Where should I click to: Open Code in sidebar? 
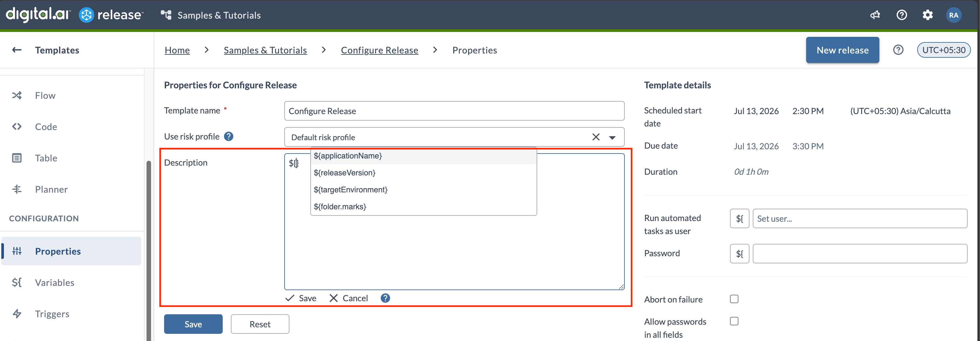[x=46, y=126]
